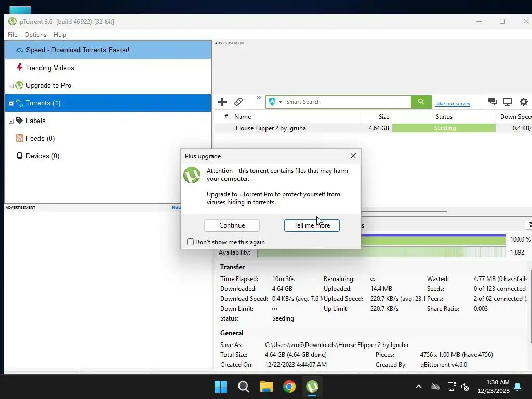
Task: Open the Take our survey link
Action: [x=453, y=104]
